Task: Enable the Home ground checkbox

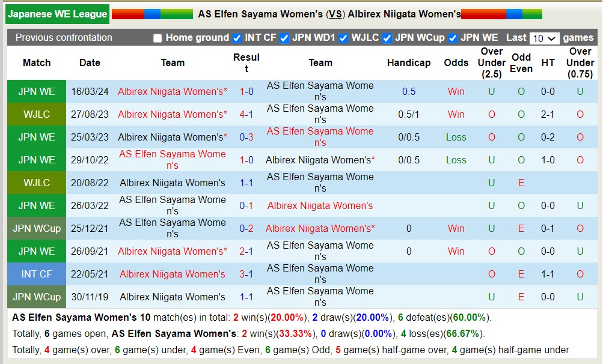Action: pos(158,38)
